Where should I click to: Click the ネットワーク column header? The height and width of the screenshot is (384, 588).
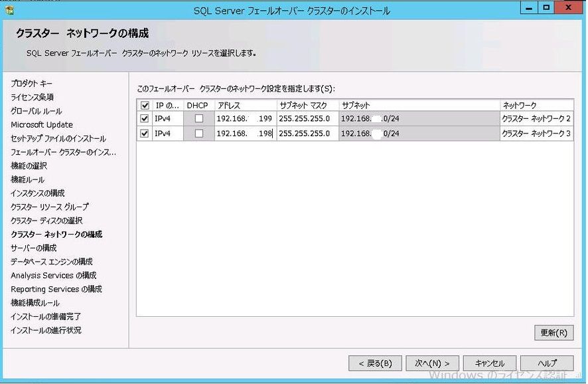click(537, 106)
